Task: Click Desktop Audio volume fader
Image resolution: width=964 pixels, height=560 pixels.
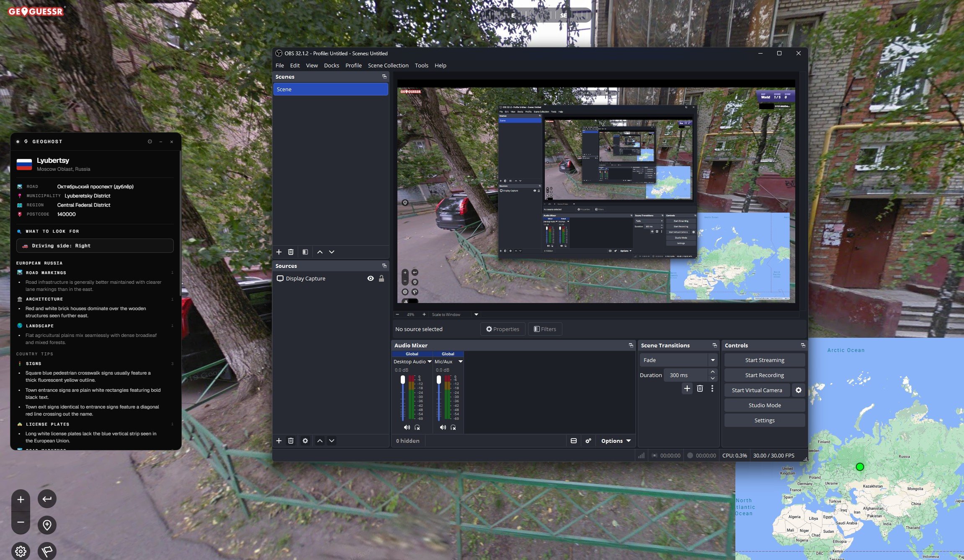Action: point(403,380)
